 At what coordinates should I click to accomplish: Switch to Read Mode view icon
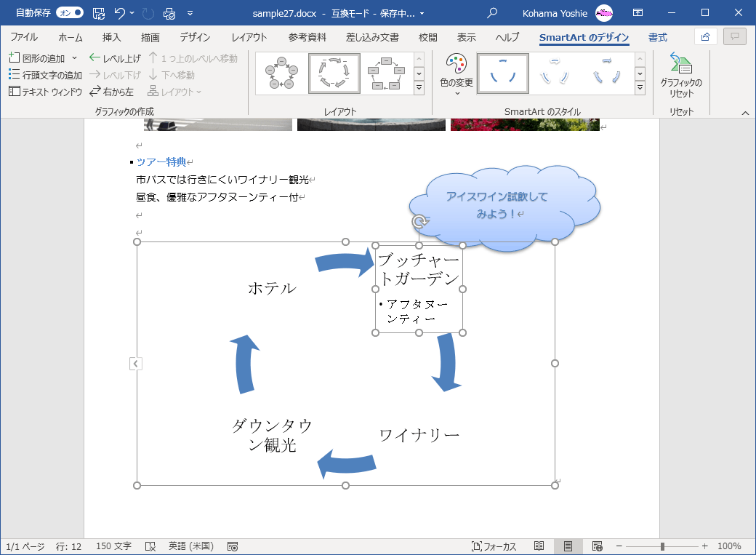tap(539, 546)
